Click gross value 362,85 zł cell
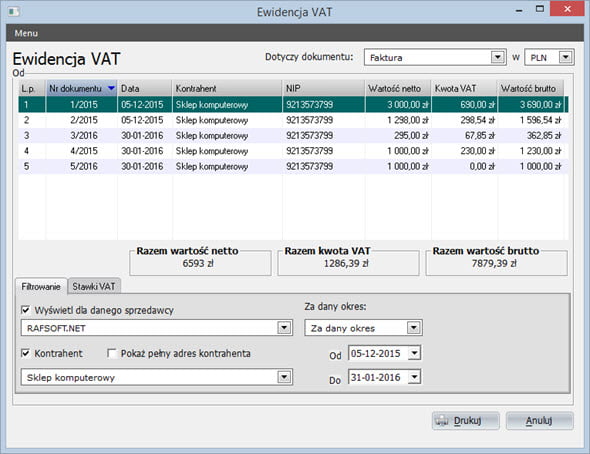The image size is (590, 454). click(x=531, y=135)
